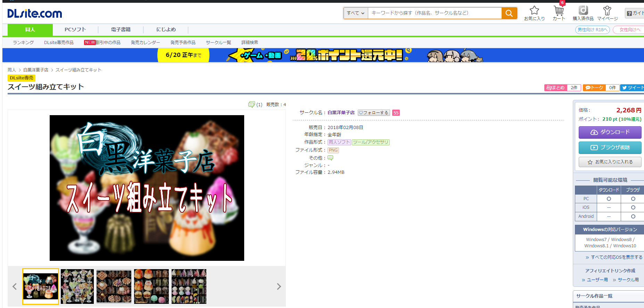Select the PCソフト tab
Viewport: 644px width, 308px height.
tap(75, 30)
